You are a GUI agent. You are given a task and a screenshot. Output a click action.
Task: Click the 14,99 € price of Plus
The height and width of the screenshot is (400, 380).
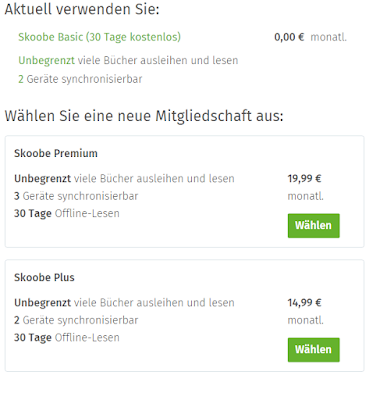click(304, 303)
